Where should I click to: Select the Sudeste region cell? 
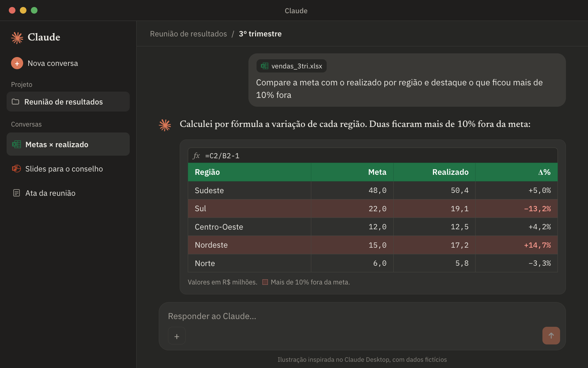(x=250, y=190)
